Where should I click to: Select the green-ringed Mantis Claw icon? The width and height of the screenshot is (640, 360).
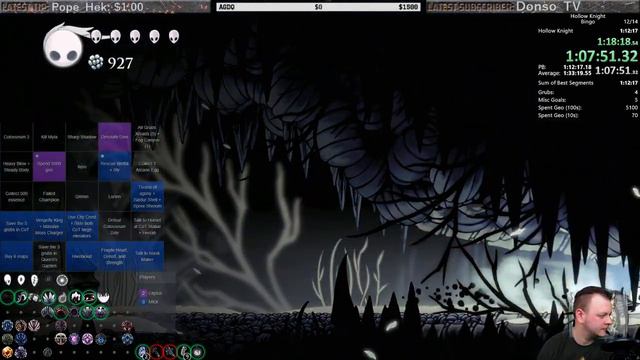[76, 297]
